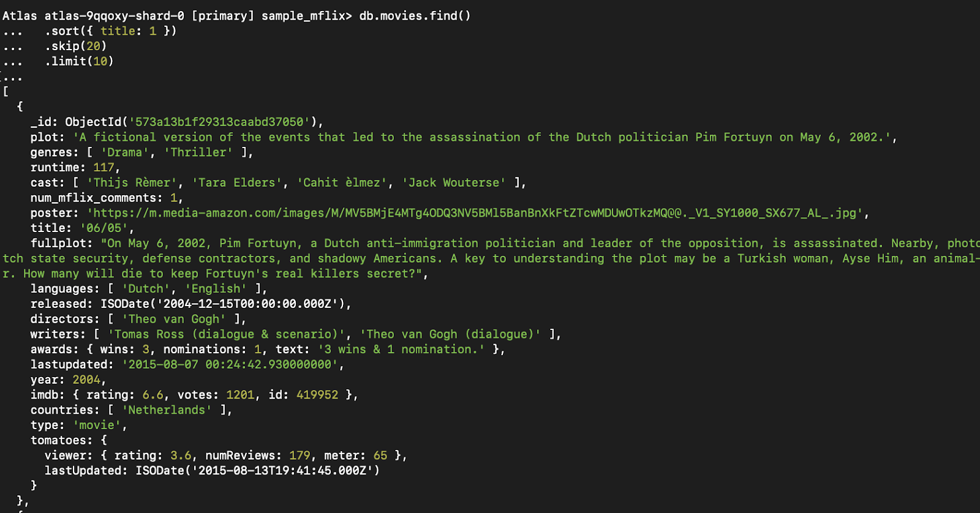980x513 pixels.
Task: Click the title value '06/05'
Action: point(104,228)
